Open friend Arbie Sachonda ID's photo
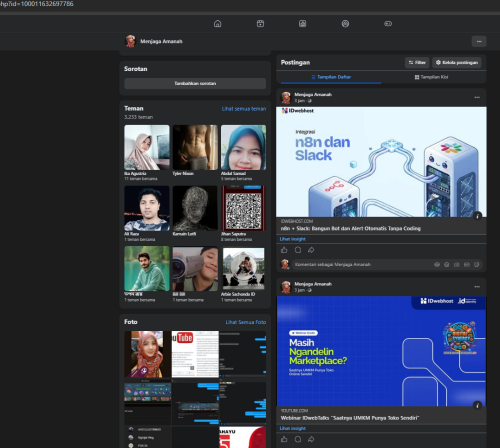The width and height of the screenshot is (500, 448). point(243,269)
